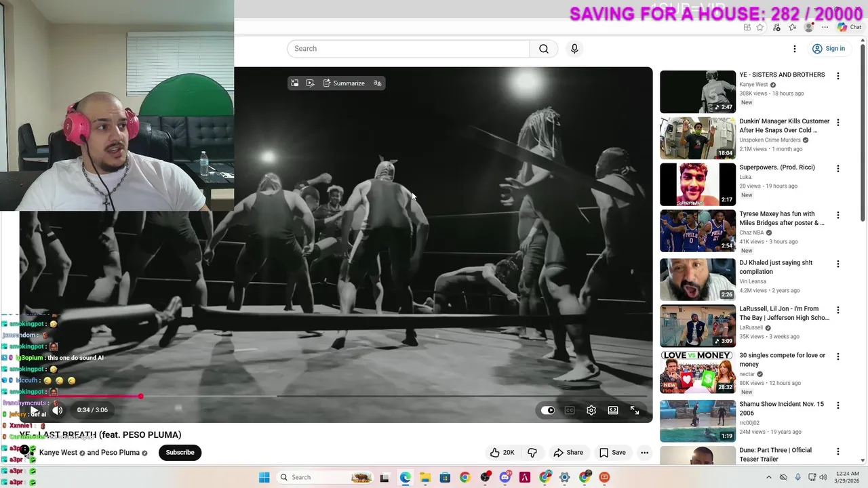Open video settings gear in the player

591,410
